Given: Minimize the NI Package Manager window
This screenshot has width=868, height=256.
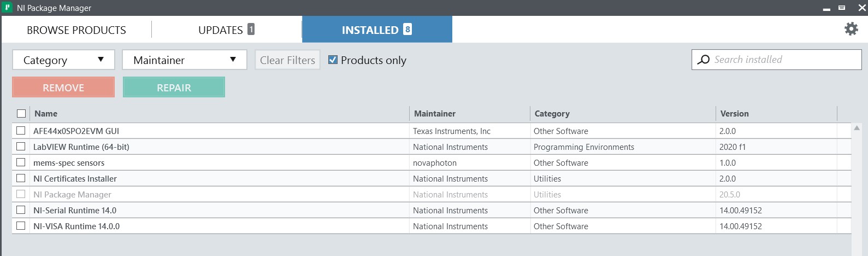Looking at the screenshot, I should 826,8.
